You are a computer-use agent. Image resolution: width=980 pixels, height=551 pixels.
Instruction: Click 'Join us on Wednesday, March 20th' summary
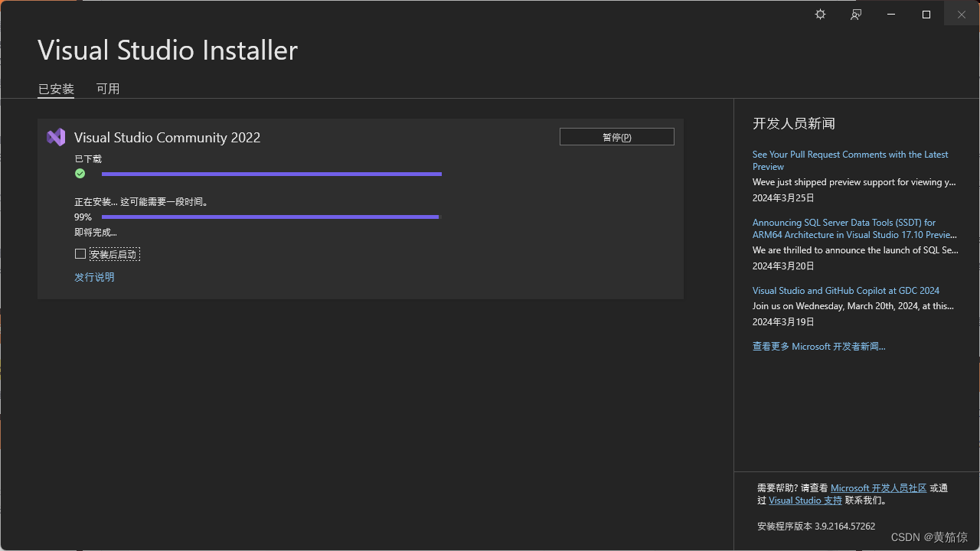pyautogui.click(x=853, y=306)
